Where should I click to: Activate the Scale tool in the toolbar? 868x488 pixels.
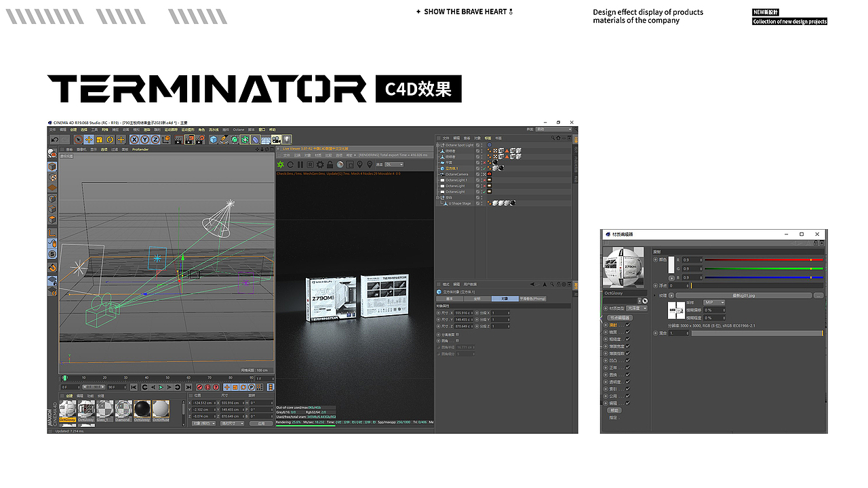(100, 140)
